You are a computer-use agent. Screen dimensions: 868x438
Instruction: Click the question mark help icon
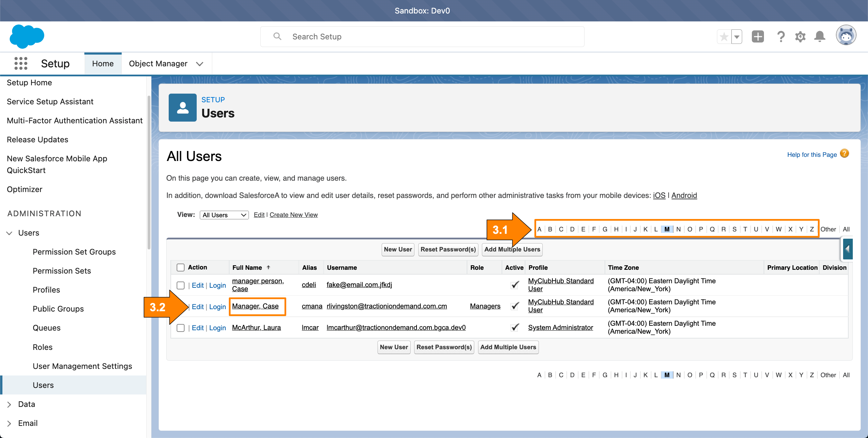click(x=781, y=37)
